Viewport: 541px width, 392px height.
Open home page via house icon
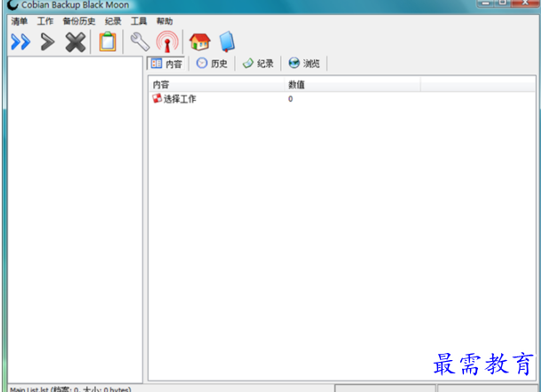coord(200,42)
